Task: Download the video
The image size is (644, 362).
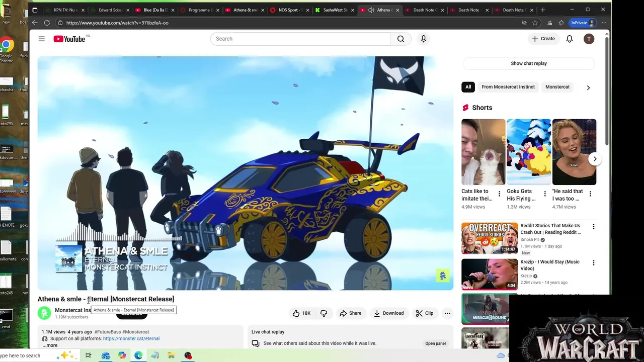Action: [x=388, y=313]
